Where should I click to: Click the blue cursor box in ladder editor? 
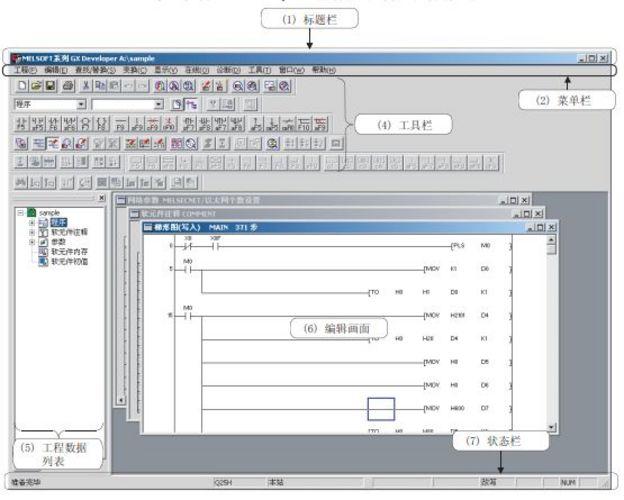(381, 409)
